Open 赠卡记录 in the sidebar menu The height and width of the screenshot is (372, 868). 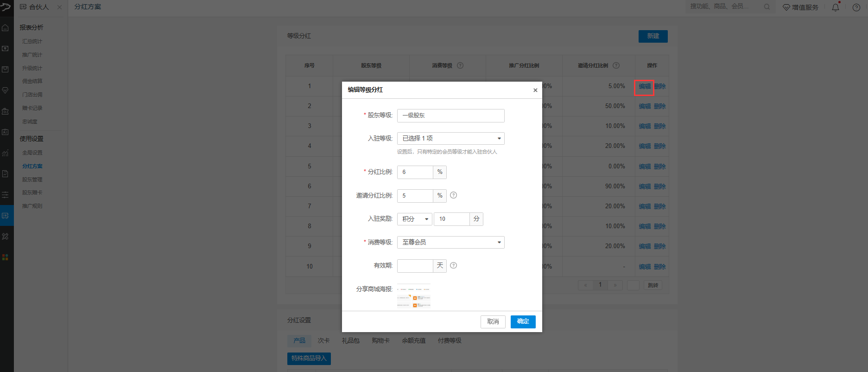pos(32,109)
